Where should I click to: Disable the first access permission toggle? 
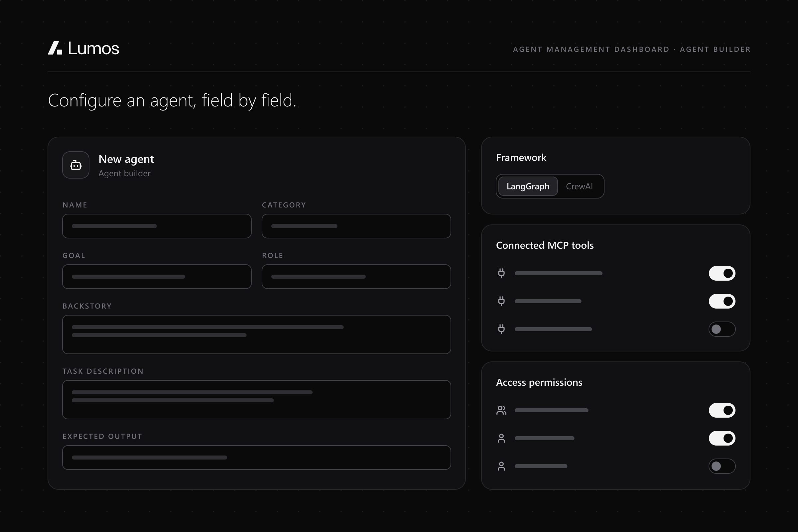click(x=722, y=410)
